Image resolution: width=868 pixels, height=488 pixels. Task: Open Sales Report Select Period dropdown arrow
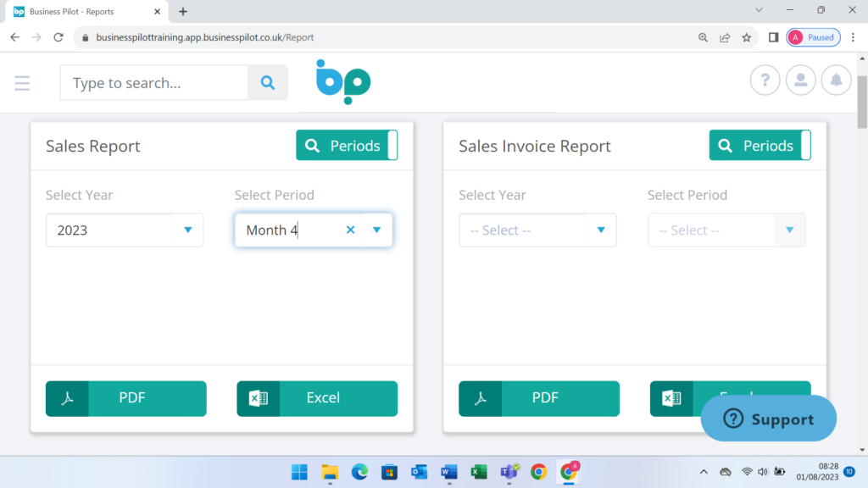coord(377,230)
